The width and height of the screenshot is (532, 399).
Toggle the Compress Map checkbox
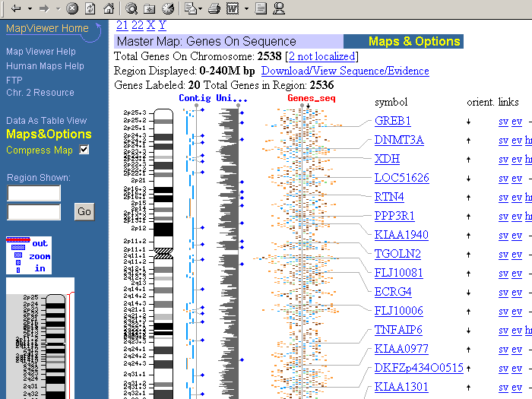pos(84,149)
